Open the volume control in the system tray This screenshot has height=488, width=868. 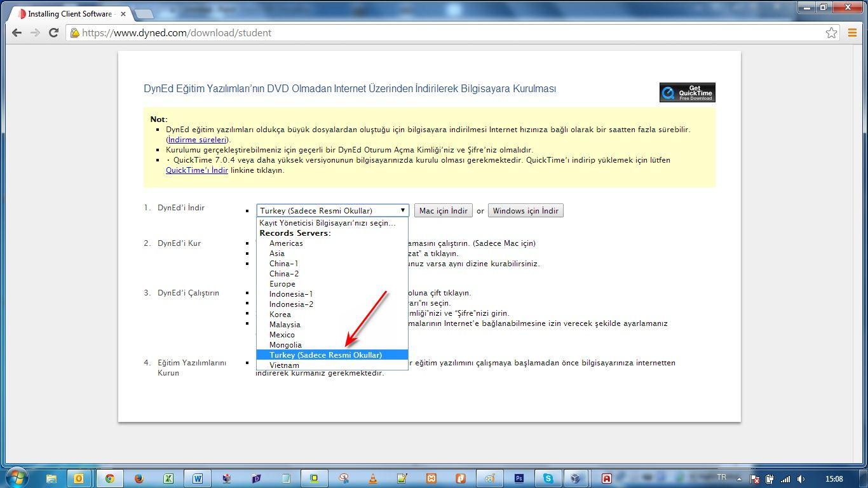(801, 479)
